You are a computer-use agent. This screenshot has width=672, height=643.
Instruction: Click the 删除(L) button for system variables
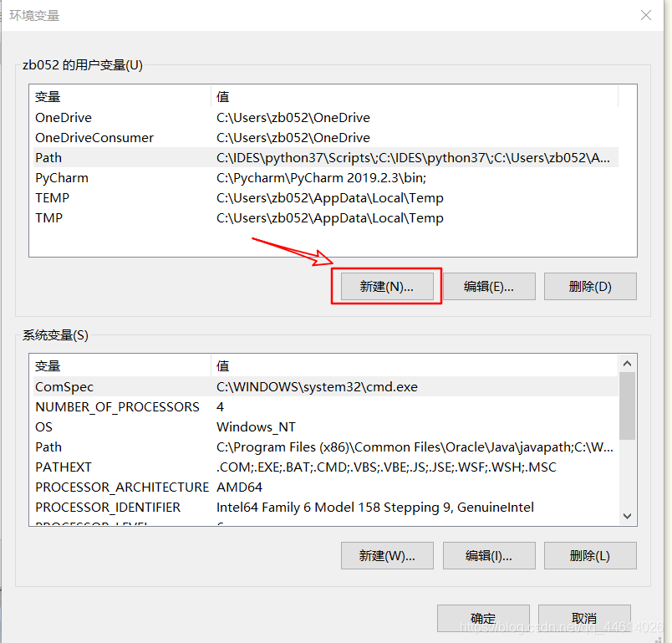tap(590, 555)
